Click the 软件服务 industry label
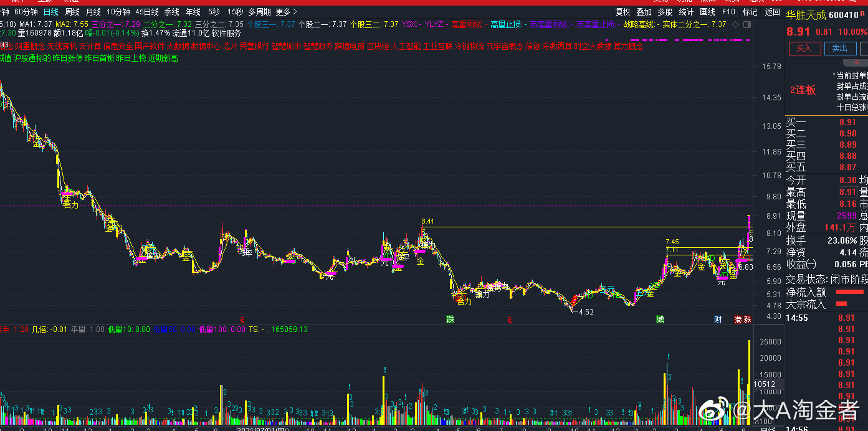The image size is (868, 431). click(226, 33)
